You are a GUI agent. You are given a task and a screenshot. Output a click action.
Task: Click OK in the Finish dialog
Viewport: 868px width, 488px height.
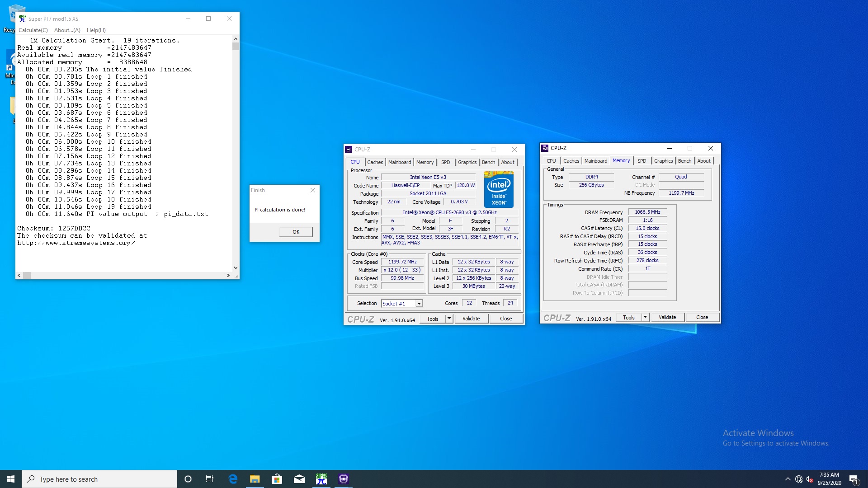point(296,232)
